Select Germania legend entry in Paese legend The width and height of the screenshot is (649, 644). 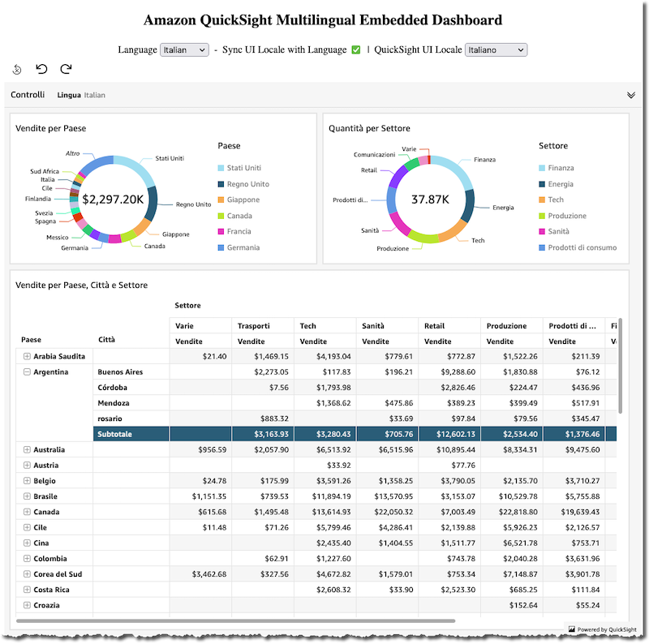239,247
